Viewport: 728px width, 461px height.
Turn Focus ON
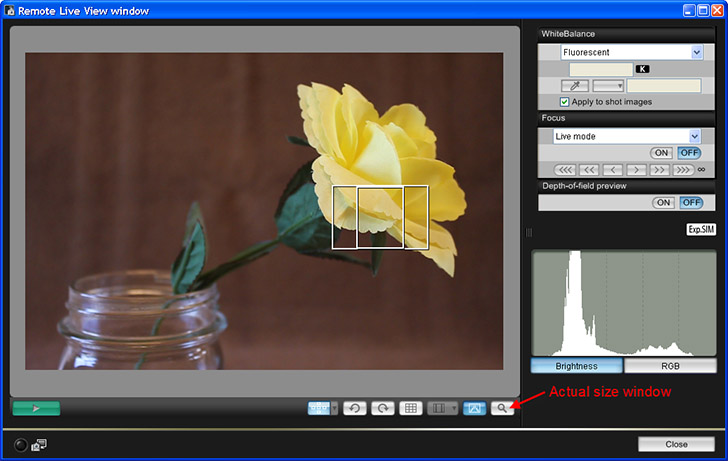pyautogui.click(x=662, y=152)
